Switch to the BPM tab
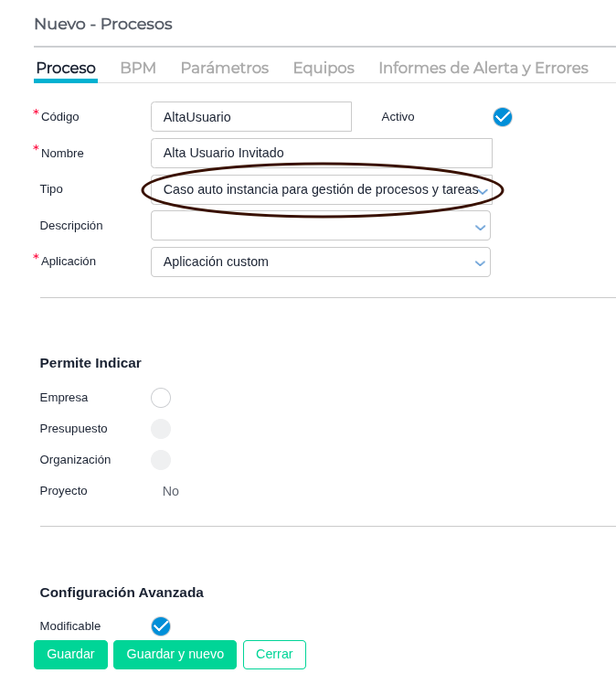Viewport: 616px width, 695px height. point(138,68)
